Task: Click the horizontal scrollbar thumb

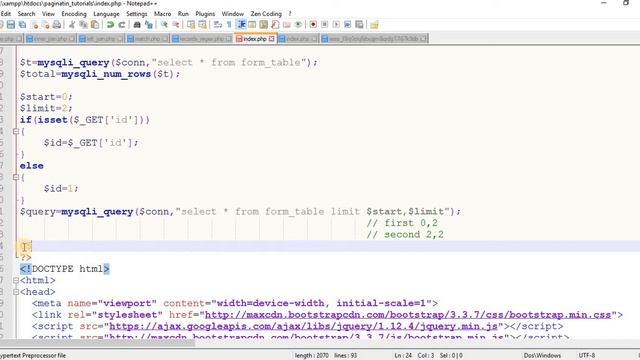Action: click(x=98, y=342)
